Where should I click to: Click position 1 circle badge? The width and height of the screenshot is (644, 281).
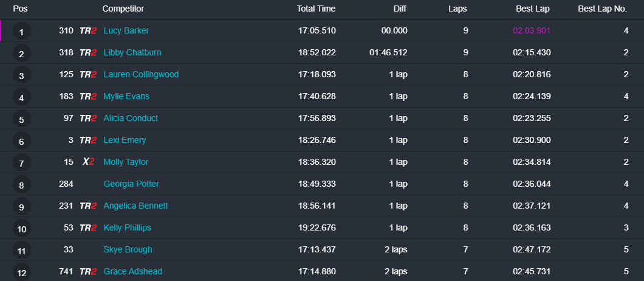21,32
